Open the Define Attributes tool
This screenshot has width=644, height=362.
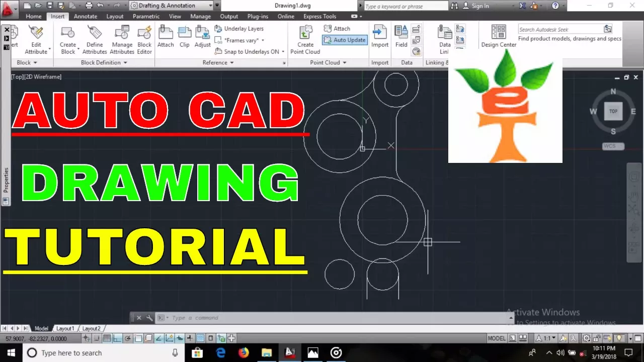pos(95,39)
